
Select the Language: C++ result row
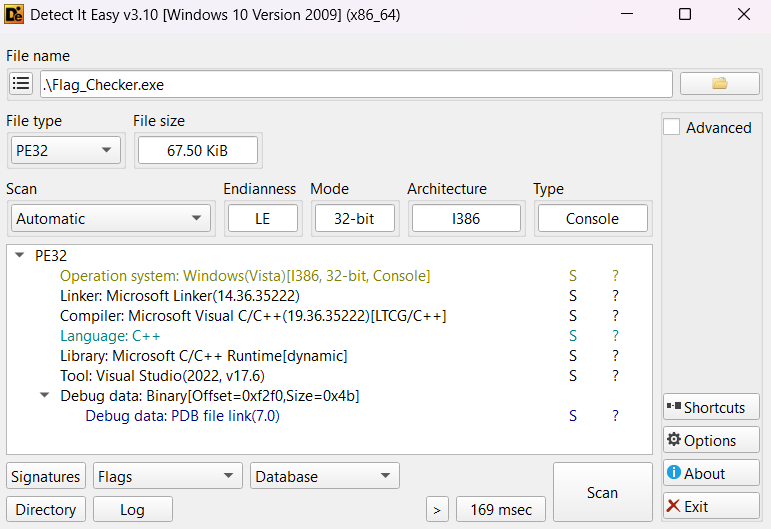110,336
